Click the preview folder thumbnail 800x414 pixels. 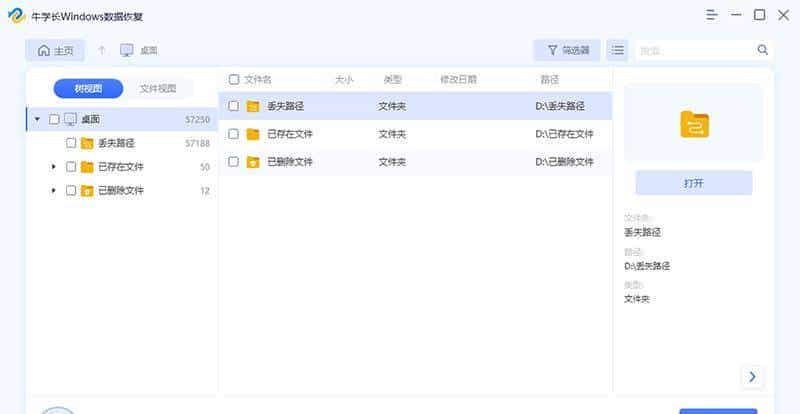pos(694,124)
